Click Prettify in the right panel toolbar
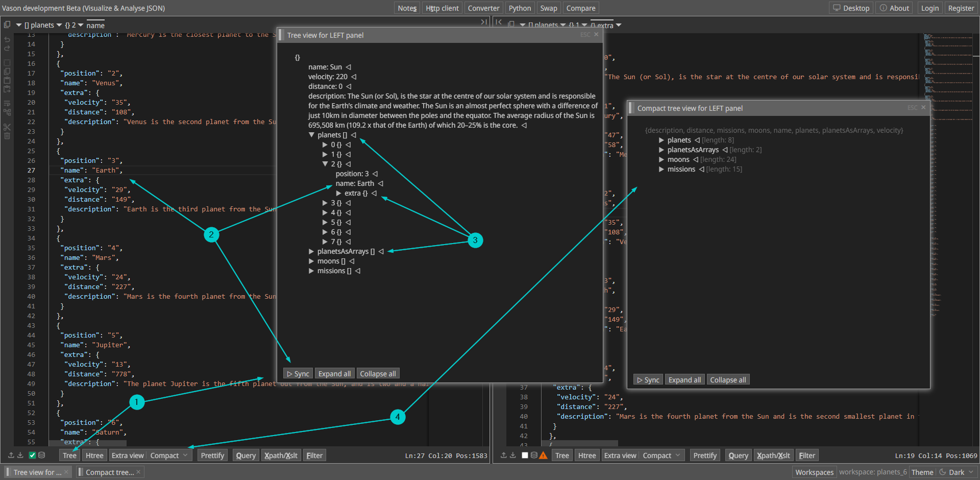Image resolution: width=980 pixels, height=480 pixels. point(705,455)
